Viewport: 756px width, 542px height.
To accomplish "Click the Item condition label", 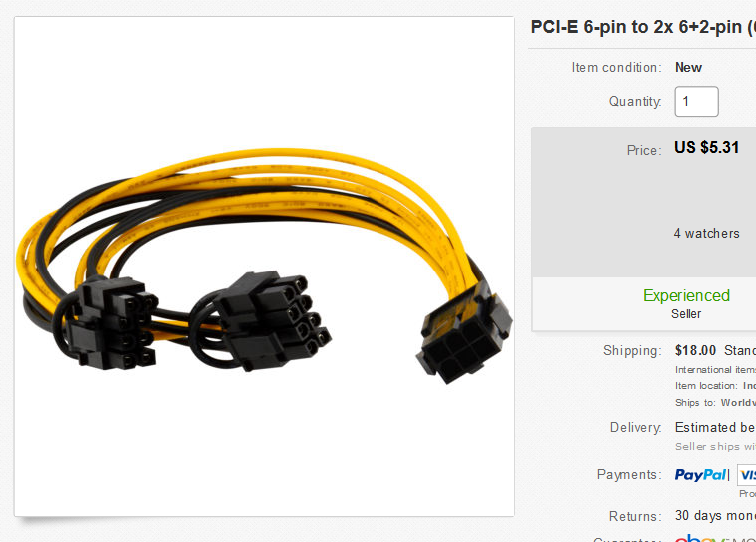I will click(616, 68).
